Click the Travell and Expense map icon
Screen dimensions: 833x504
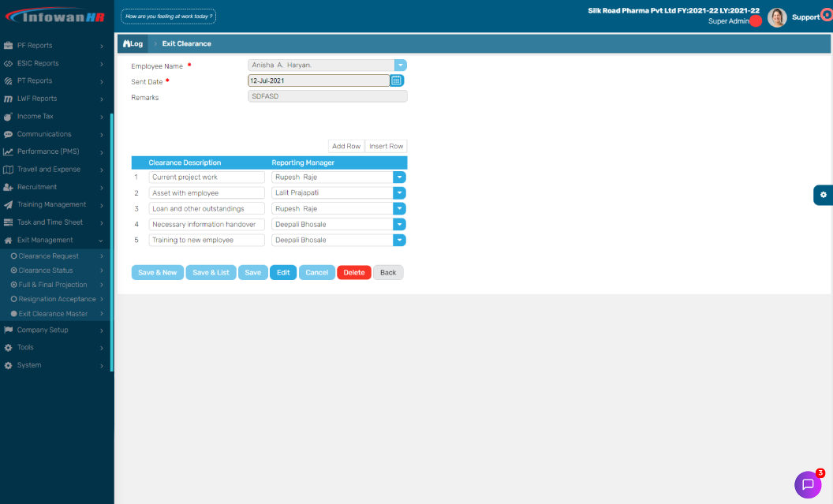pos(8,170)
